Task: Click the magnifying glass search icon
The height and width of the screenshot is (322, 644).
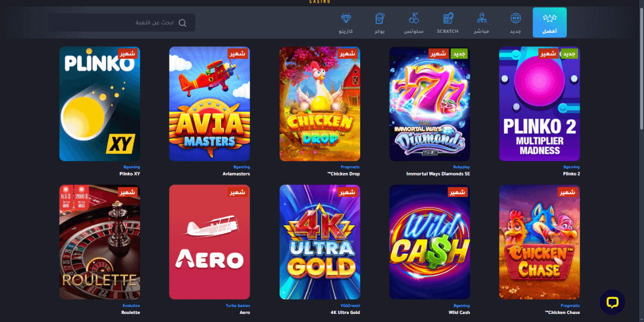Action: (182, 23)
